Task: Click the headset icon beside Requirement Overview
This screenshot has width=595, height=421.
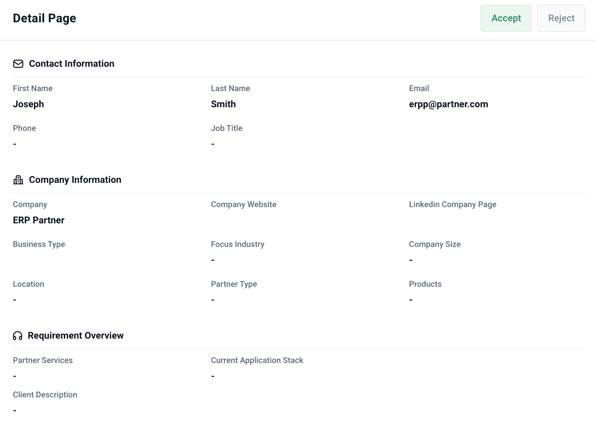Action: pyautogui.click(x=17, y=336)
